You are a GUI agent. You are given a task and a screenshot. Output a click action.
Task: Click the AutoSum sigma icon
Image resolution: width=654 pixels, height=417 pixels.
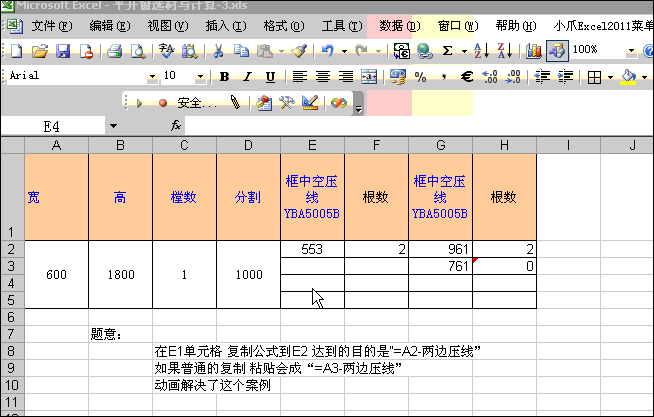[447, 50]
